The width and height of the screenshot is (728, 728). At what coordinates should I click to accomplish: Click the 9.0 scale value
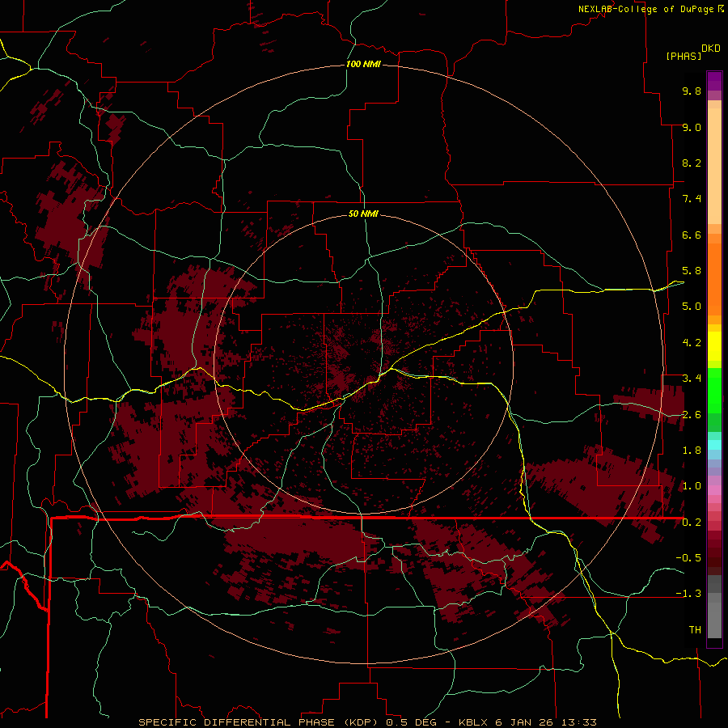click(x=692, y=127)
